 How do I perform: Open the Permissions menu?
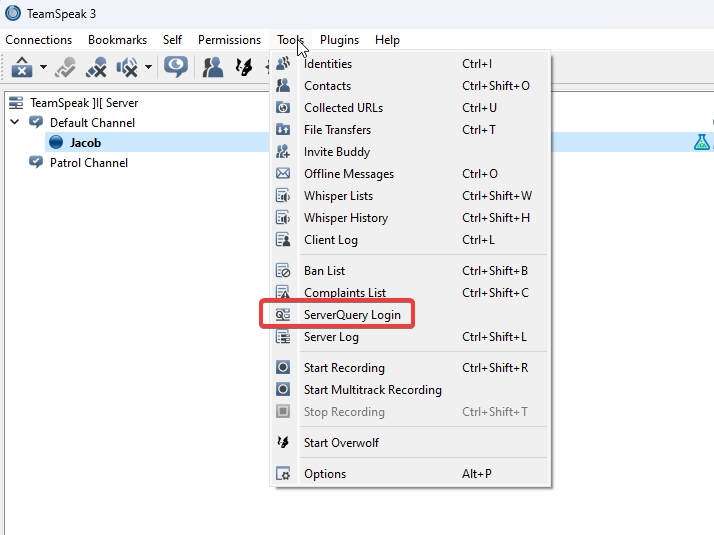pos(229,40)
